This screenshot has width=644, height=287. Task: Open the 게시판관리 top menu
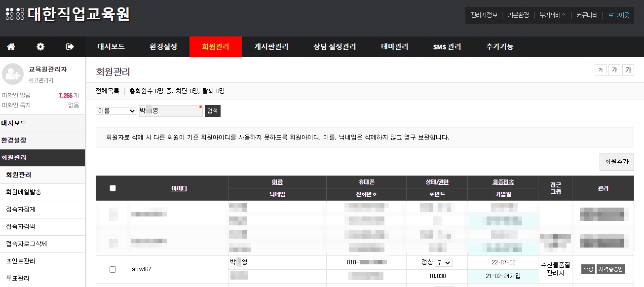[271, 47]
